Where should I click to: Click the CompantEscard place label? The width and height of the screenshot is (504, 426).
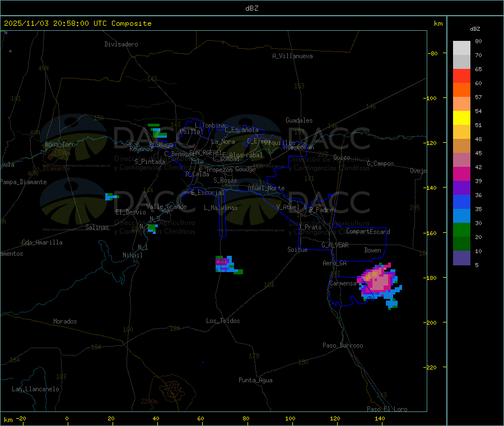[368, 231]
